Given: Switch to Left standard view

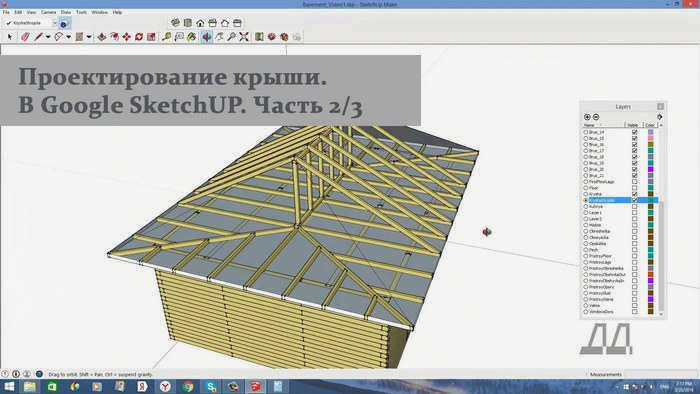Looking at the screenshot, I should point(238,23).
